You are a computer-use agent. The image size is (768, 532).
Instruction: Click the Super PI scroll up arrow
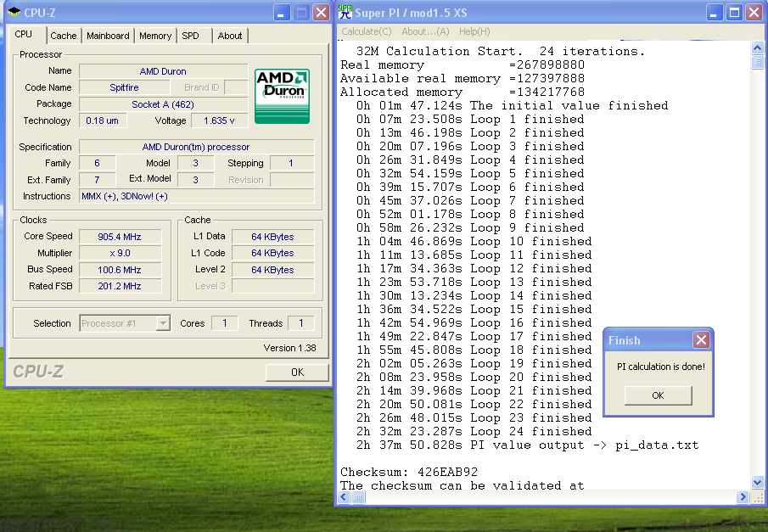pos(757,48)
